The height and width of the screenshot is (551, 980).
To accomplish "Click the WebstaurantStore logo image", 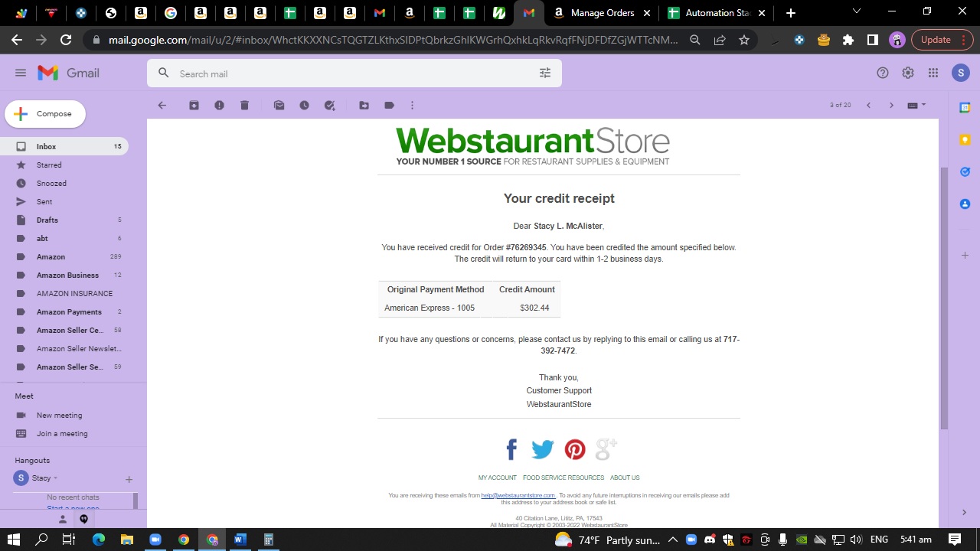I will coord(533,145).
